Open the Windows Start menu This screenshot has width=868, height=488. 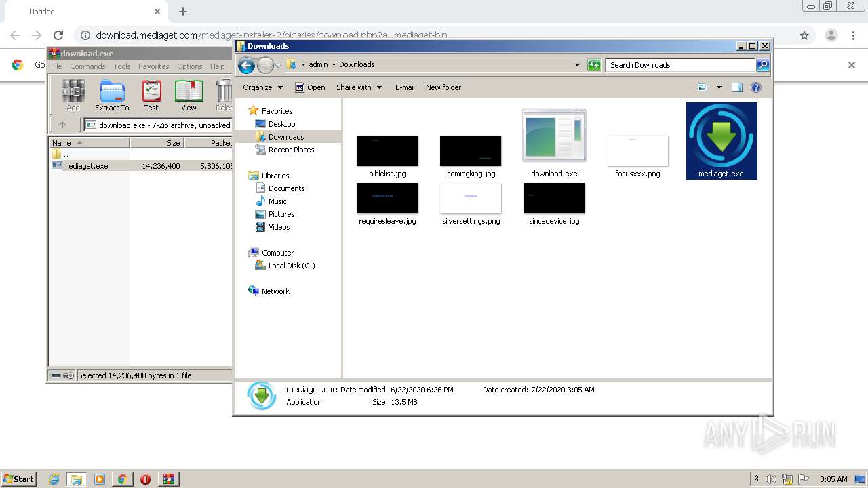pyautogui.click(x=18, y=479)
